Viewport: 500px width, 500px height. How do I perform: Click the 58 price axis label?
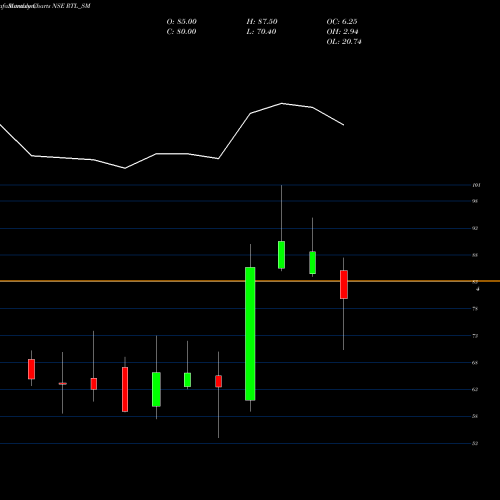(x=475, y=416)
